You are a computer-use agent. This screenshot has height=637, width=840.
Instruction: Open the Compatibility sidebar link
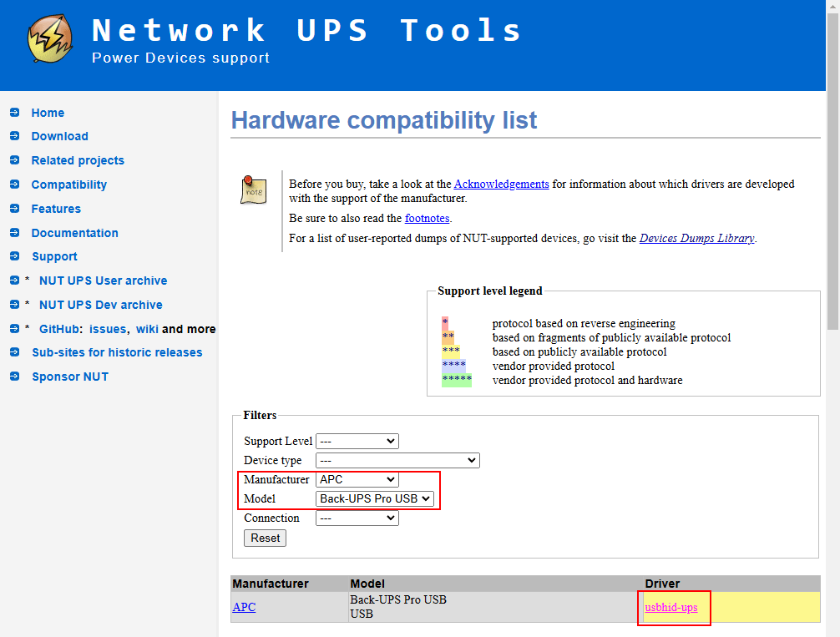[69, 185]
